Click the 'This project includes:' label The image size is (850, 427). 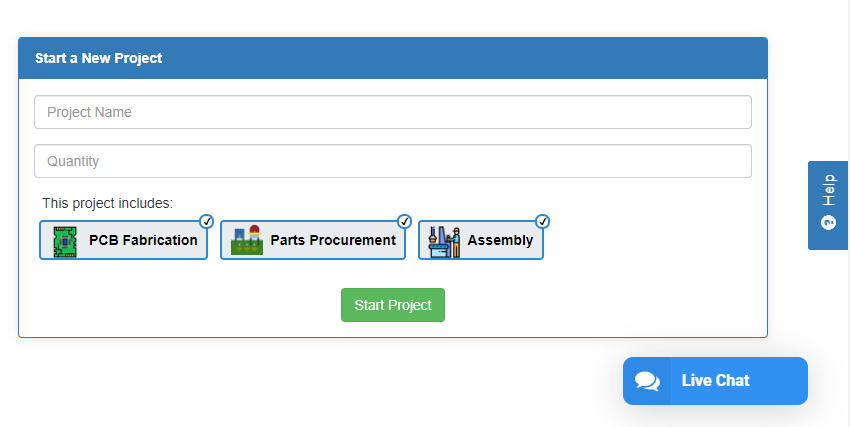107,203
